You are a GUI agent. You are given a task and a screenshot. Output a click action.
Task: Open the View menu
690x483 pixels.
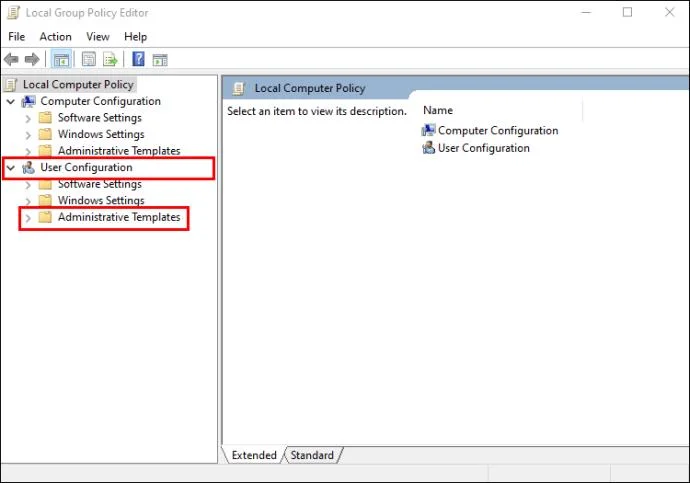pyautogui.click(x=98, y=37)
